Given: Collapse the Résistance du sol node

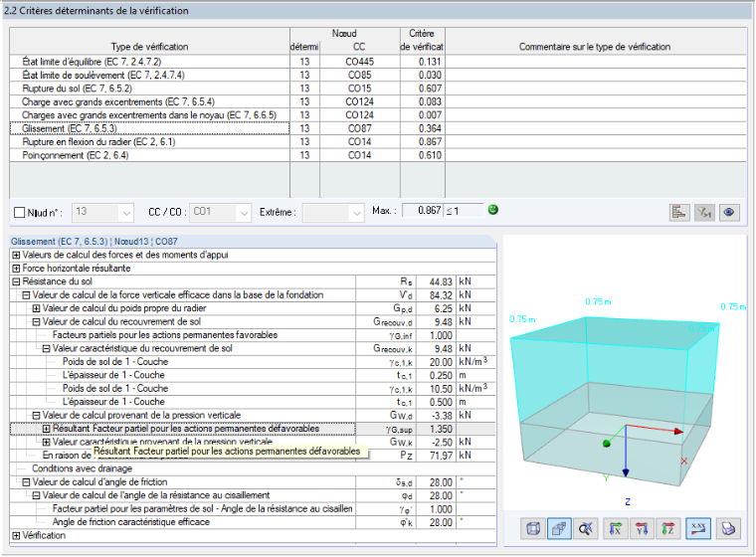Looking at the screenshot, I should (x=16, y=282).
